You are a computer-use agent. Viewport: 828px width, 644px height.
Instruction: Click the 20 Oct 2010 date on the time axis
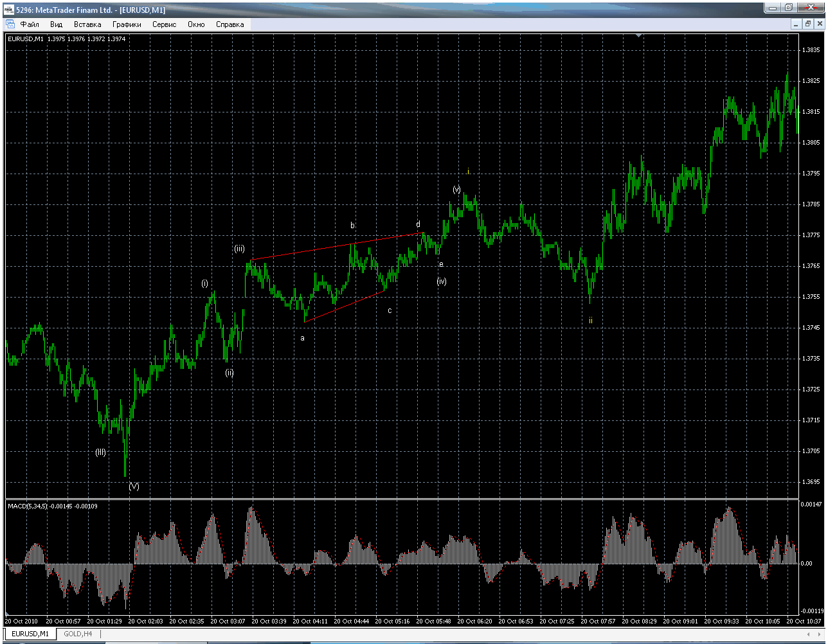click(22, 622)
